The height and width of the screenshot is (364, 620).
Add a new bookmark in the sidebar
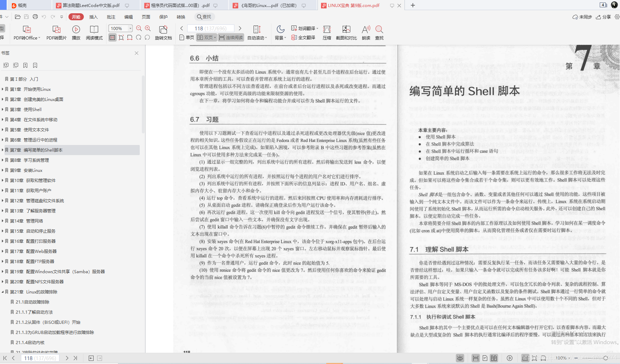(x=25, y=65)
